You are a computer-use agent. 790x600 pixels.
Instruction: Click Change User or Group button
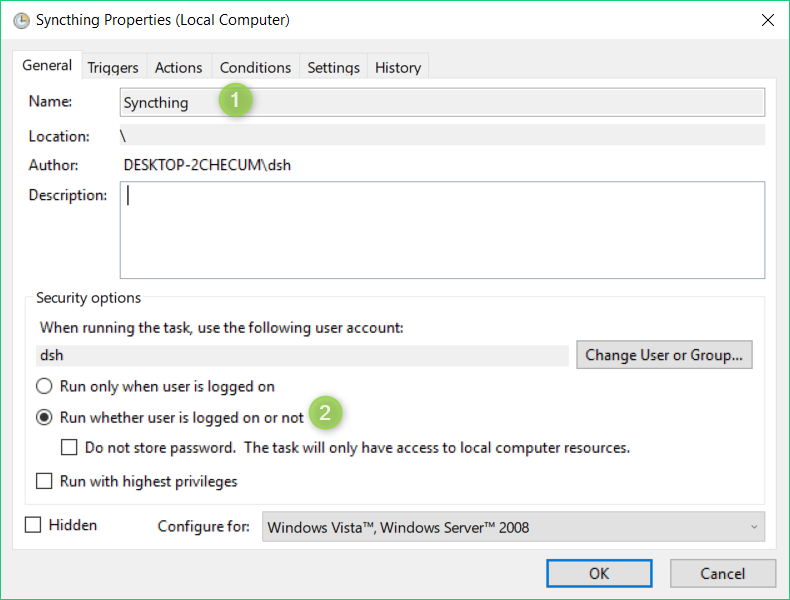(x=664, y=355)
